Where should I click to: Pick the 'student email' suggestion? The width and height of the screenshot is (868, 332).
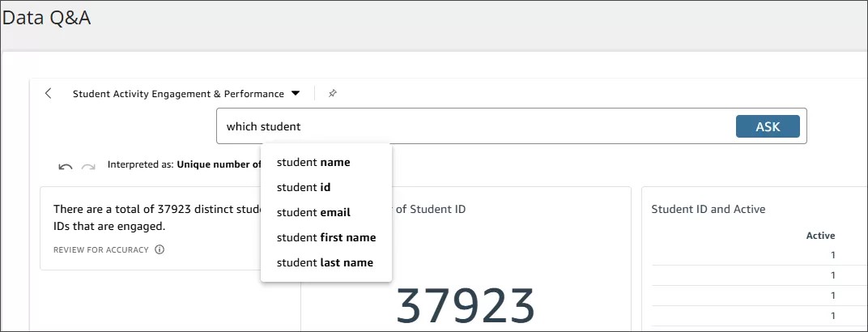(313, 212)
